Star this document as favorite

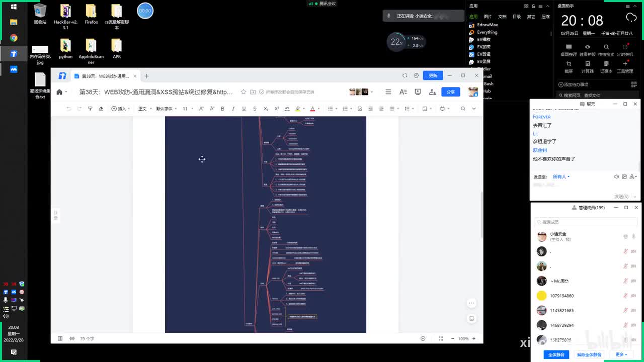(244, 92)
